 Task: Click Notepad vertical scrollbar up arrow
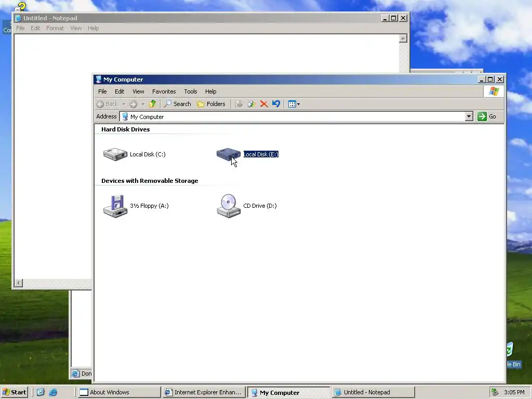click(403, 38)
